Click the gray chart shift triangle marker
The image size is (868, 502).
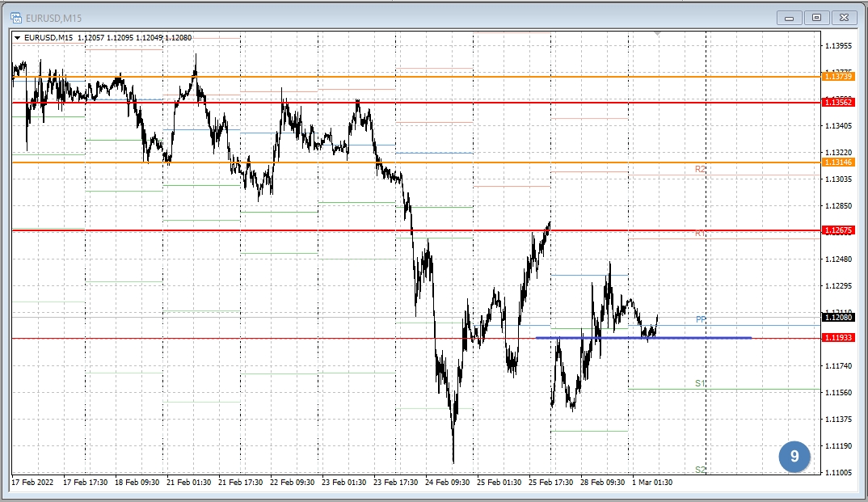coord(658,33)
